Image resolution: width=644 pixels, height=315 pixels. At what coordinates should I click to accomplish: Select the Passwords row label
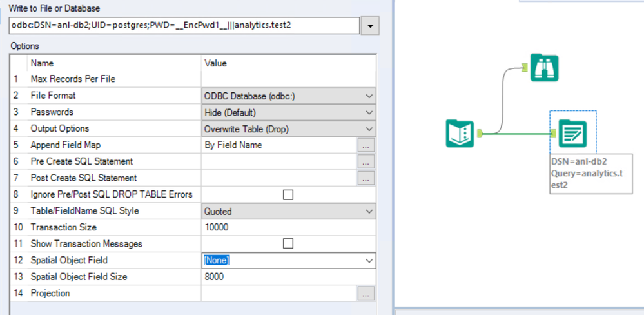pyautogui.click(x=52, y=112)
